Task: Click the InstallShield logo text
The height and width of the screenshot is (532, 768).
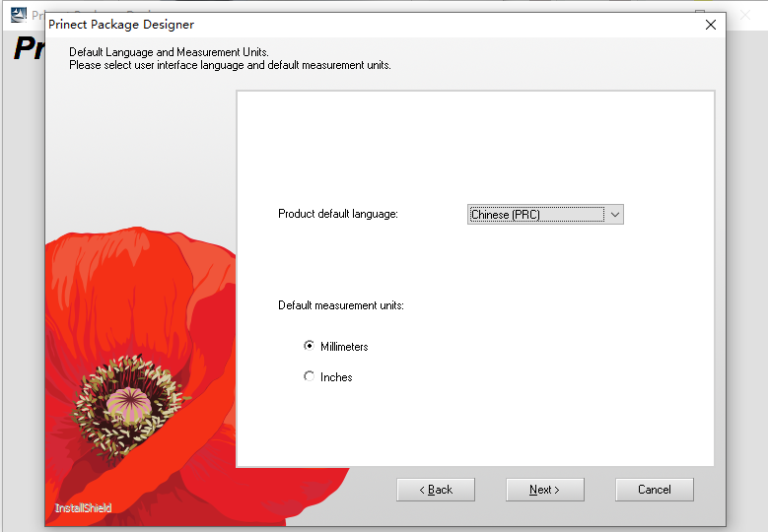Action: (x=84, y=508)
